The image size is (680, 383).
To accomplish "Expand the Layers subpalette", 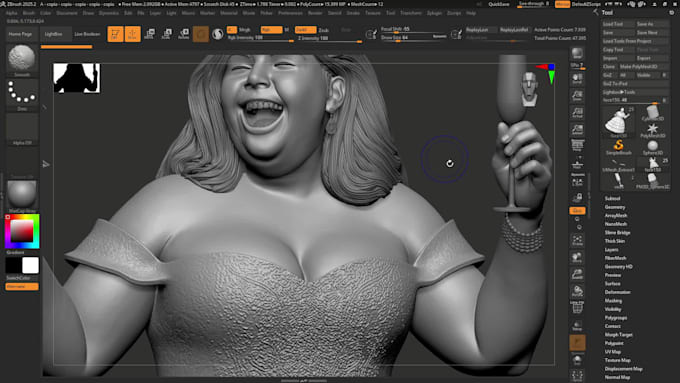I will coord(611,249).
